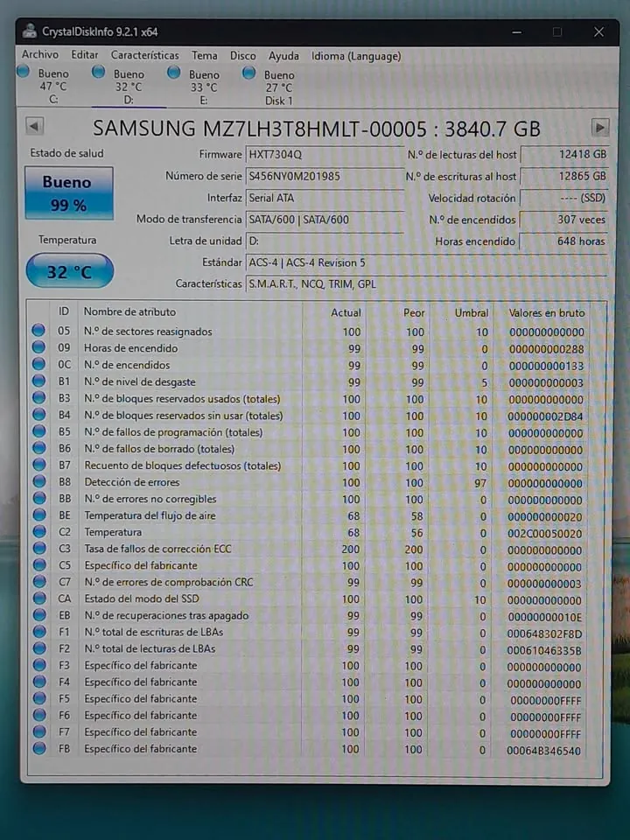Click the Nombre de atributo column header

(x=129, y=311)
